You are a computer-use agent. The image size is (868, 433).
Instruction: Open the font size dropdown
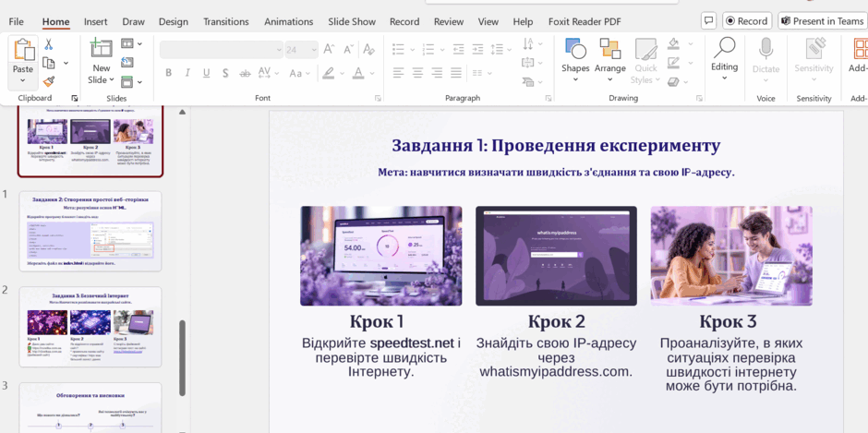pyautogui.click(x=314, y=50)
